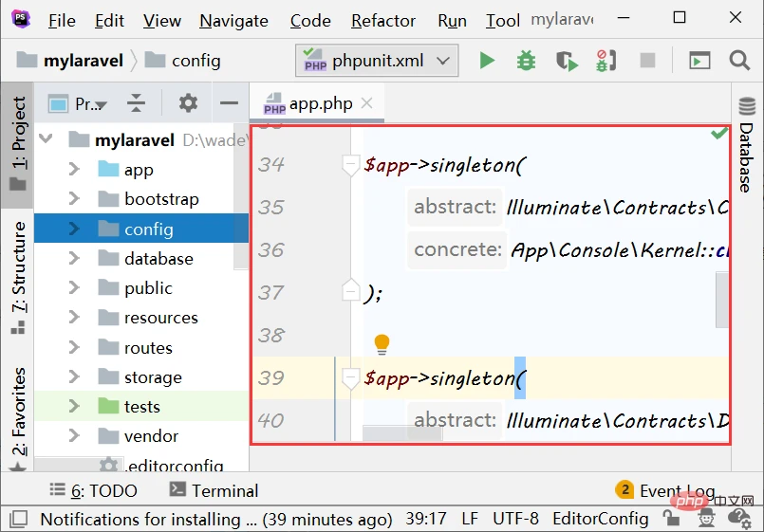Screen dimensions: 764x532
Task: Click the green Run button
Action: pyautogui.click(x=487, y=61)
